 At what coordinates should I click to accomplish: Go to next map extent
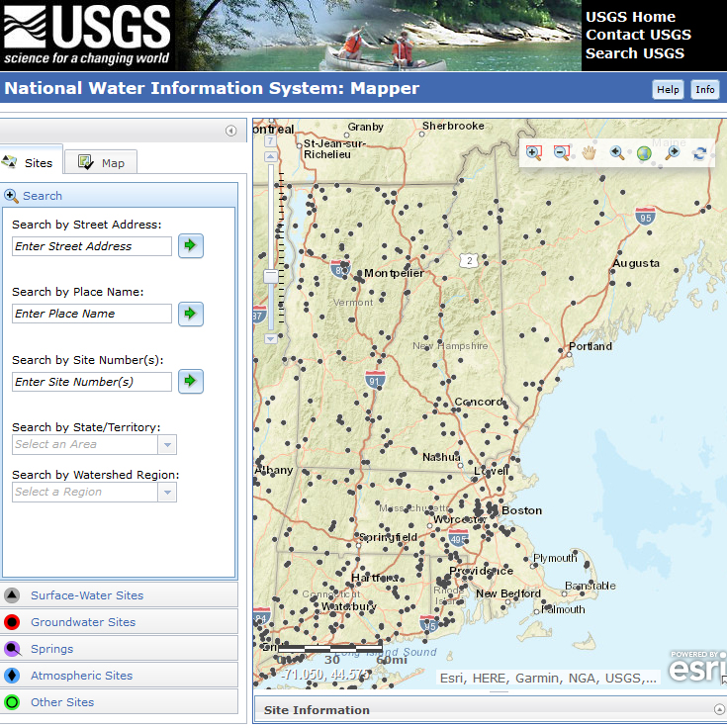pos(672,152)
